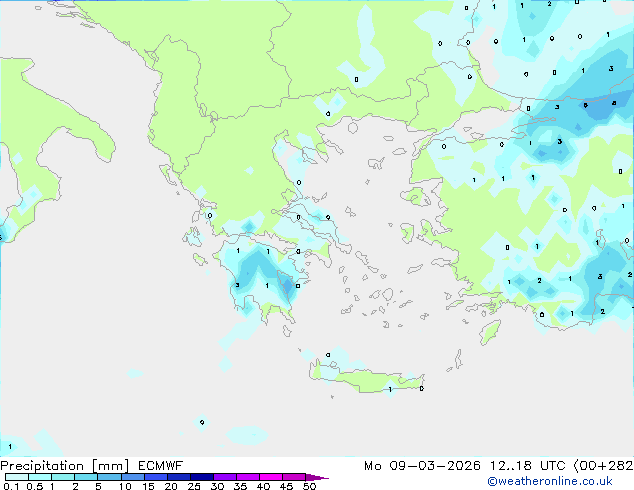The width and height of the screenshot is (634, 490).
Task: Select the 5–10 mm legend color box
Action: tap(109, 477)
